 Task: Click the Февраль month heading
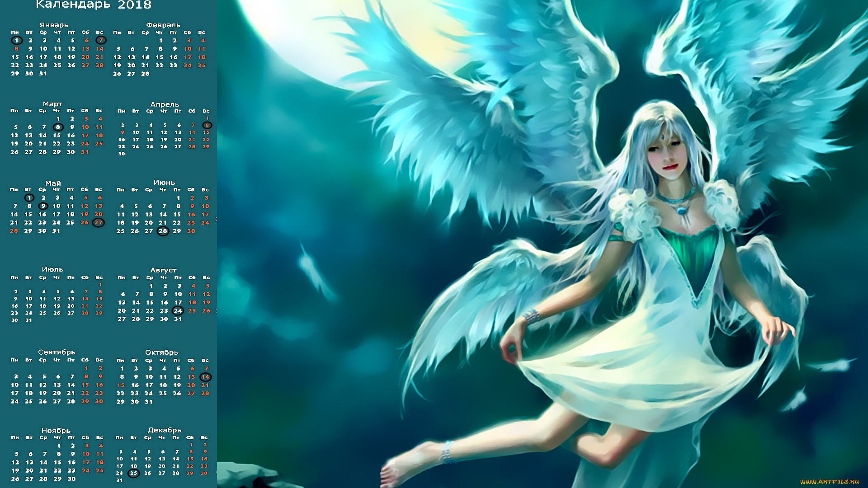[x=163, y=25]
